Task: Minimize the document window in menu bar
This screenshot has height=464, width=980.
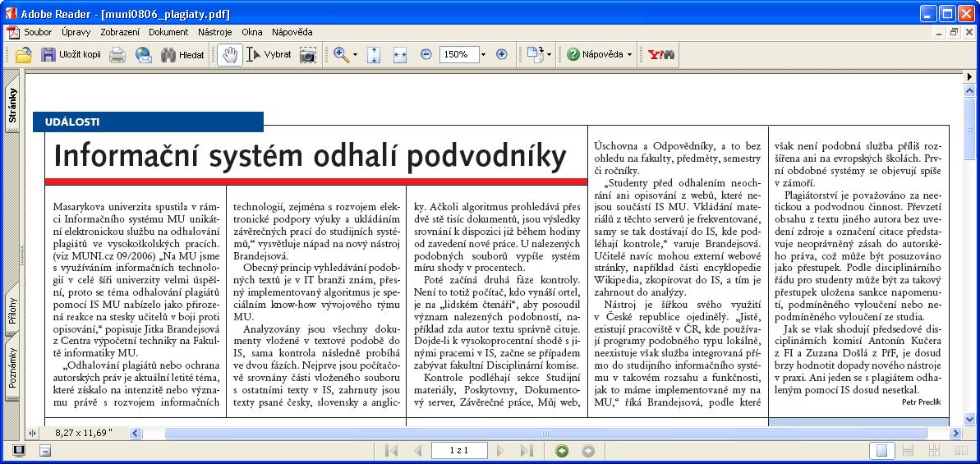Action: (940, 32)
